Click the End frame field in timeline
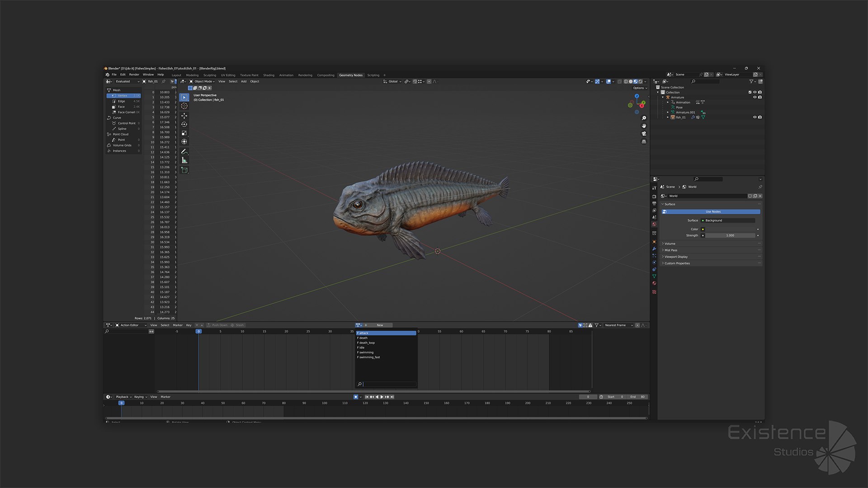Viewport: 868px width, 488px height. (x=637, y=397)
